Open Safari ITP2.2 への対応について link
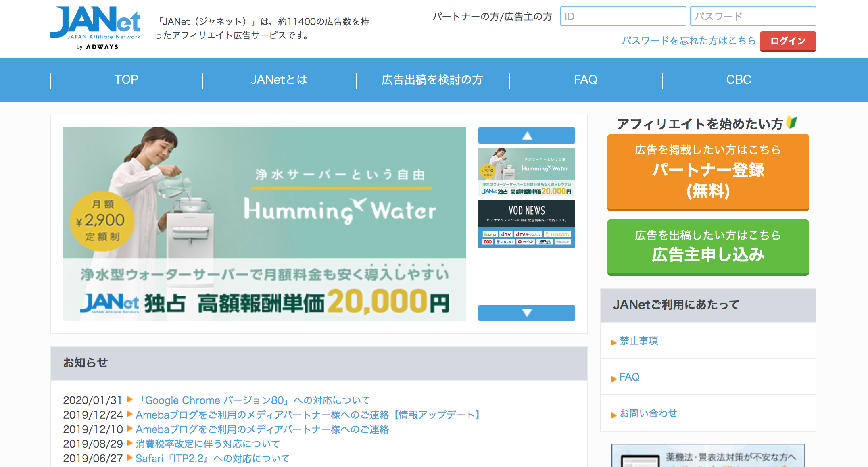 point(213,459)
